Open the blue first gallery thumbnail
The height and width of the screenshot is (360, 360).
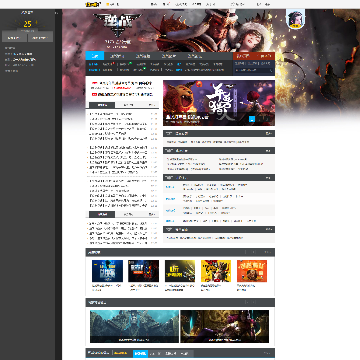tap(107, 271)
